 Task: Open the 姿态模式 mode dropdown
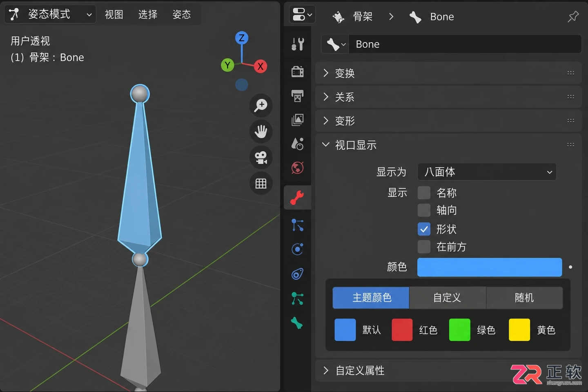(x=51, y=14)
